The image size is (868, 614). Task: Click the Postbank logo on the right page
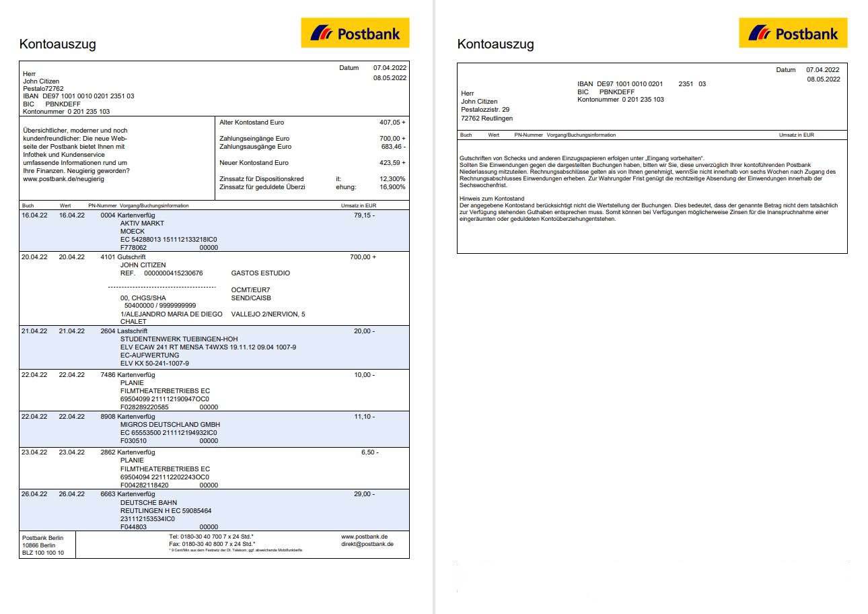point(793,33)
